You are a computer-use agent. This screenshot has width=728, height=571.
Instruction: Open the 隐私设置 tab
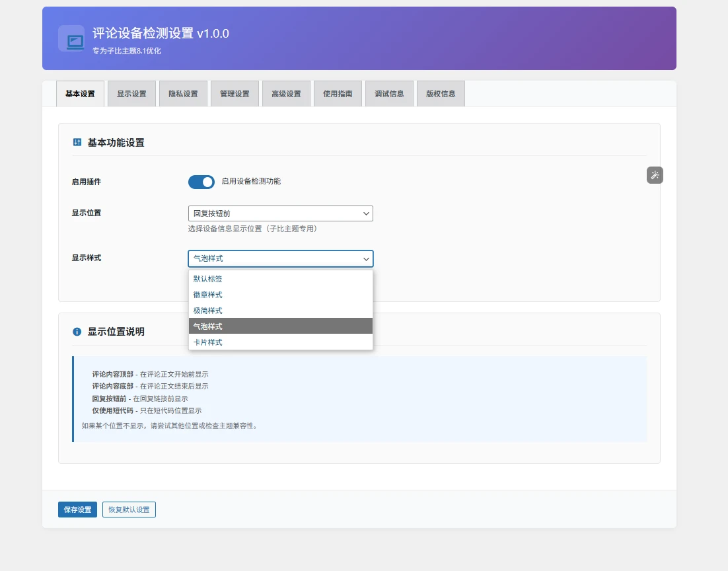tap(183, 94)
